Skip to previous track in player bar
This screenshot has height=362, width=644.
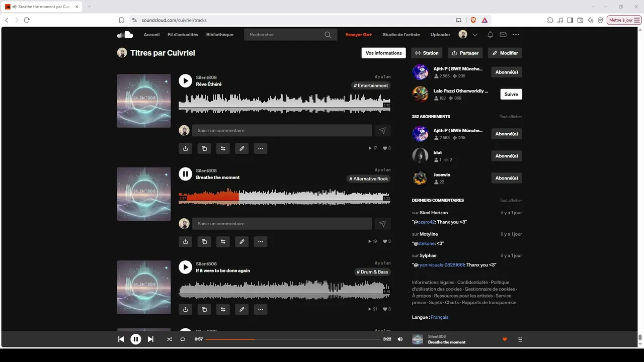[x=121, y=339]
